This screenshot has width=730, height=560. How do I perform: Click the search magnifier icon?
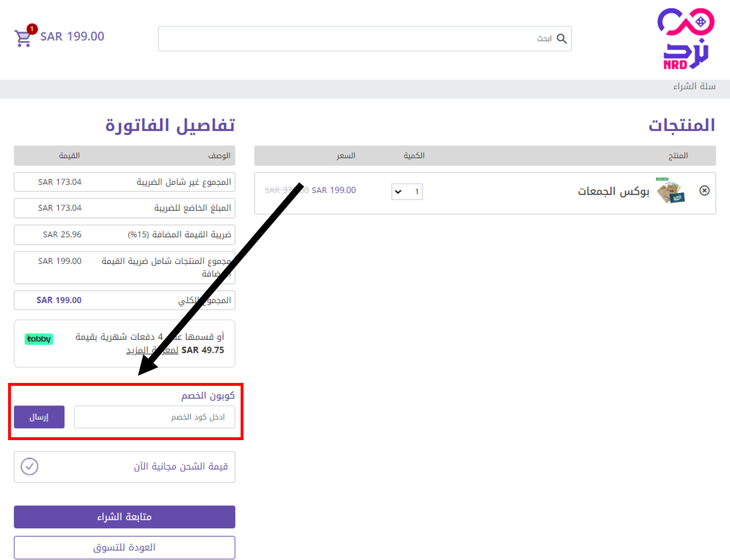pyautogui.click(x=562, y=38)
